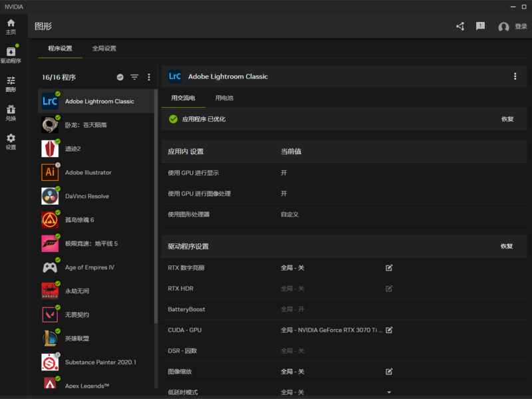Select 英雄联盟 in program list
The image size is (532, 399).
point(96,338)
